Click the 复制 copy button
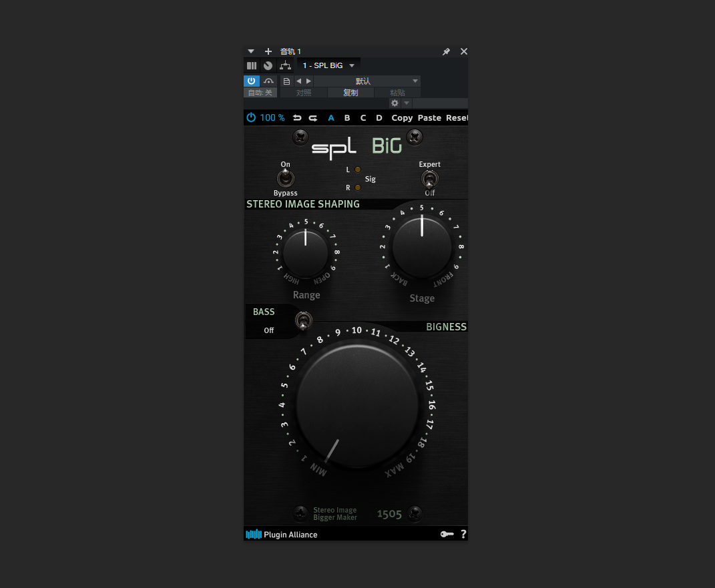 [350, 93]
